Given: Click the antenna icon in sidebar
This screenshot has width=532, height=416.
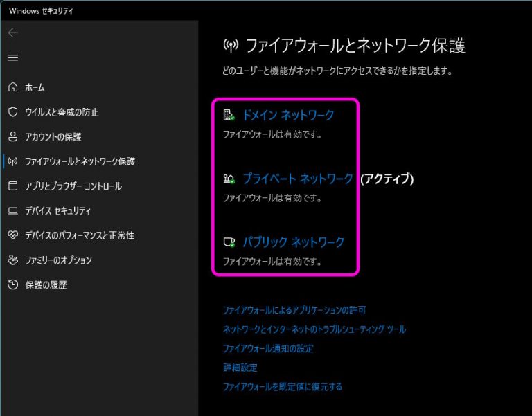Looking at the screenshot, I should click(x=13, y=161).
